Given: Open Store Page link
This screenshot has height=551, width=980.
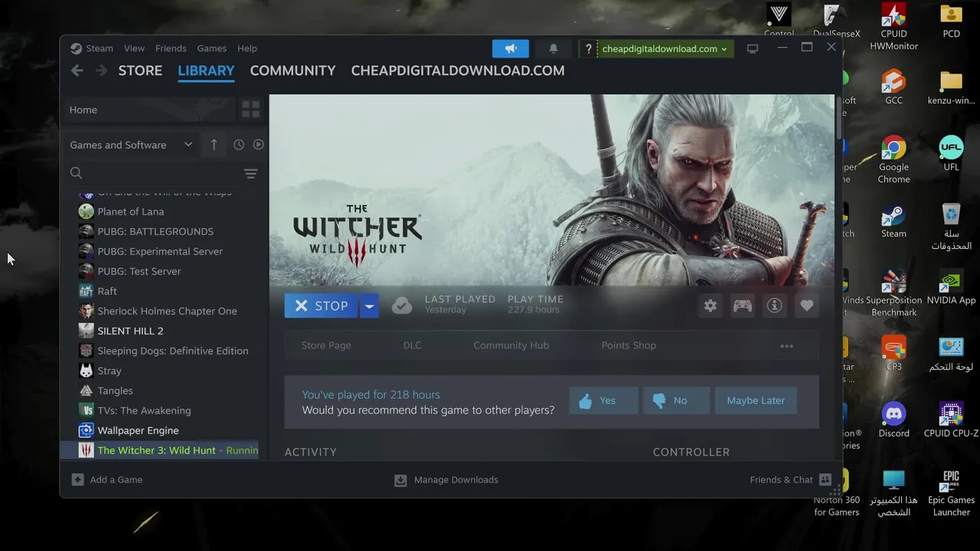Looking at the screenshot, I should (x=326, y=345).
